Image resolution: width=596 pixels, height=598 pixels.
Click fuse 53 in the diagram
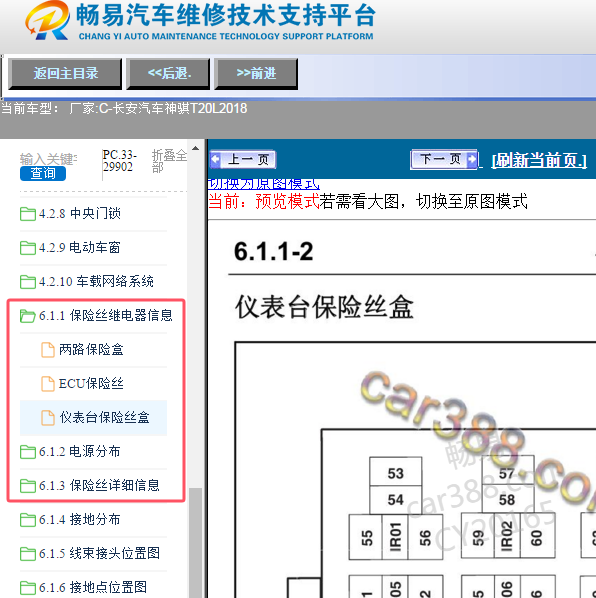pyautogui.click(x=395, y=472)
